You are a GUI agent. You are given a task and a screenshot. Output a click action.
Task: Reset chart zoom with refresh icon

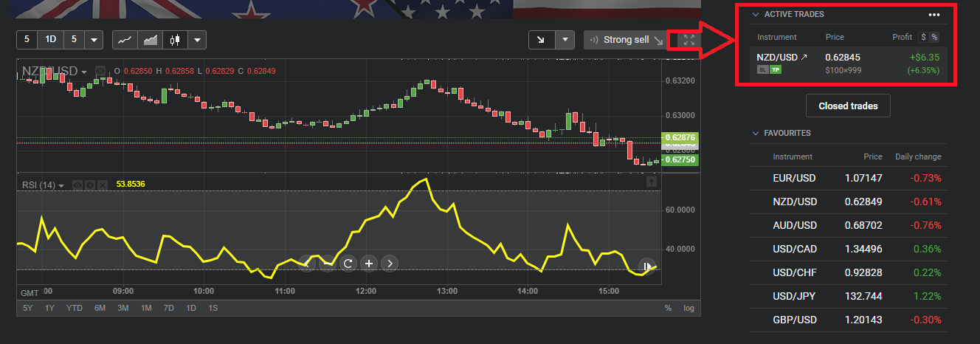point(348,263)
